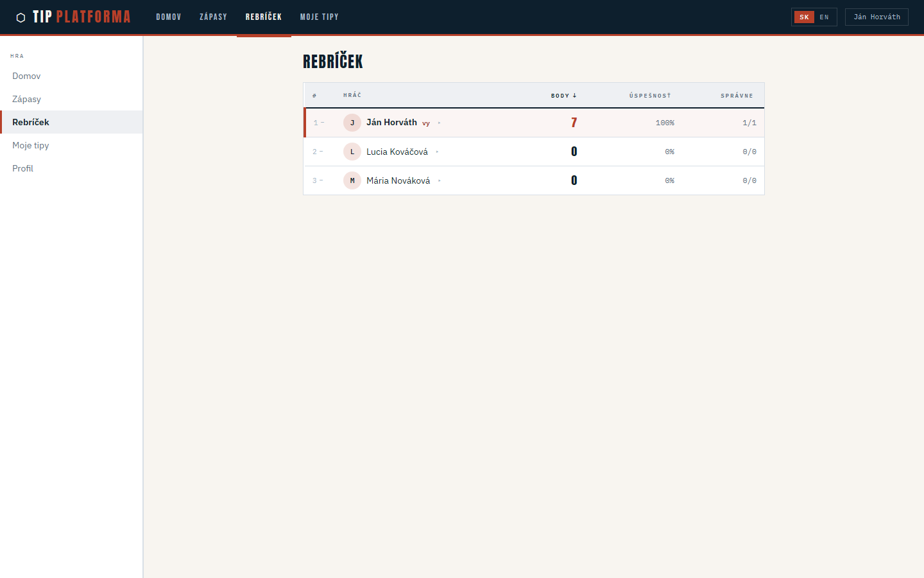This screenshot has width=924, height=578.
Task: Click Mária Nováková's M avatar
Action: coord(352,180)
